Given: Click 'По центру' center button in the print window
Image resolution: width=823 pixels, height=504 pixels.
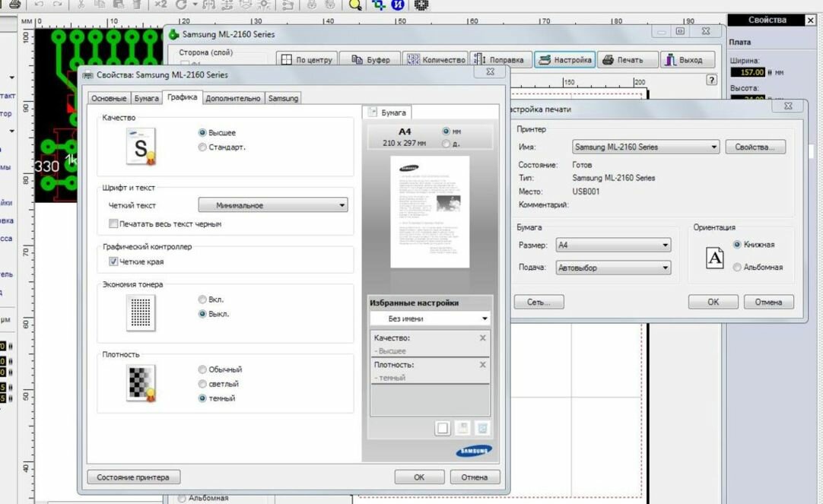Looking at the screenshot, I should click(x=307, y=60).
